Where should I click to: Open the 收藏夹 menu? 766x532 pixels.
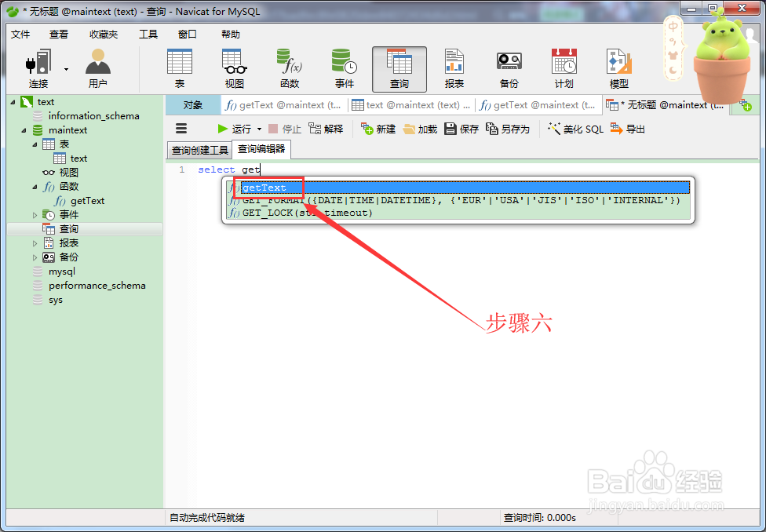[104, 35]
